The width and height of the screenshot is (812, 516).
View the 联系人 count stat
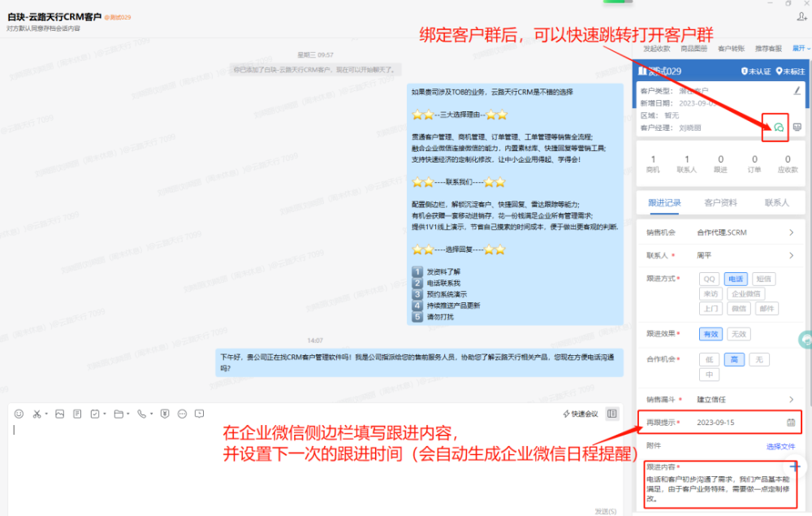coord(687,163)
